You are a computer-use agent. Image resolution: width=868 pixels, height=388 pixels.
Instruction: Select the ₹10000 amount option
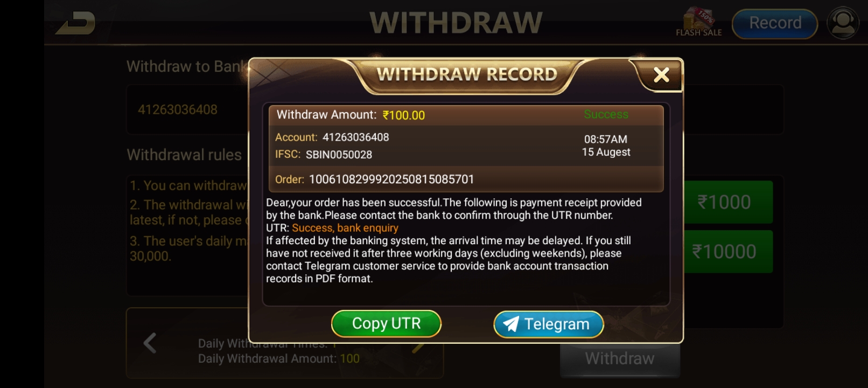coord(725,252)
